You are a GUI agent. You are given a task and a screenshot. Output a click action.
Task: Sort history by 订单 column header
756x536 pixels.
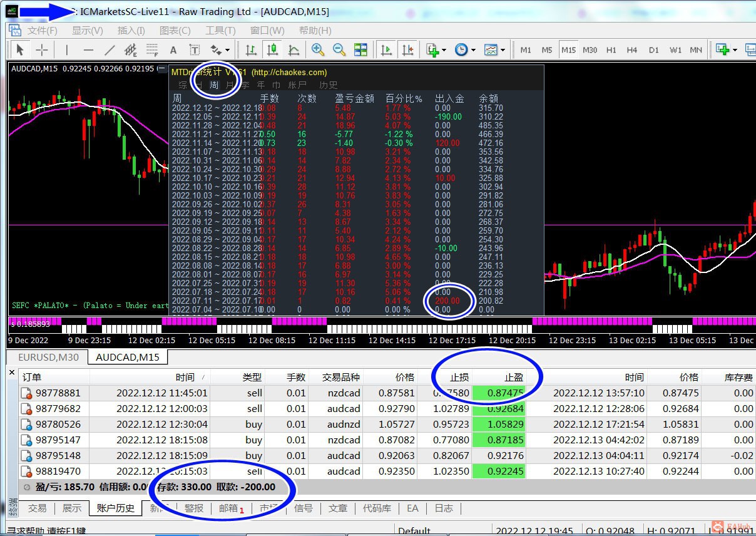coord(54,377)
